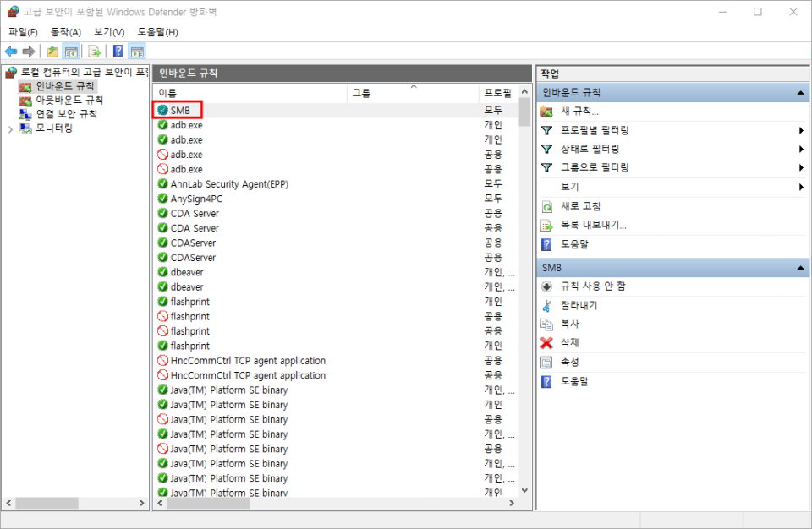Click 목록 내보내기... action link
812x529 pixels.
coord(594,225)
